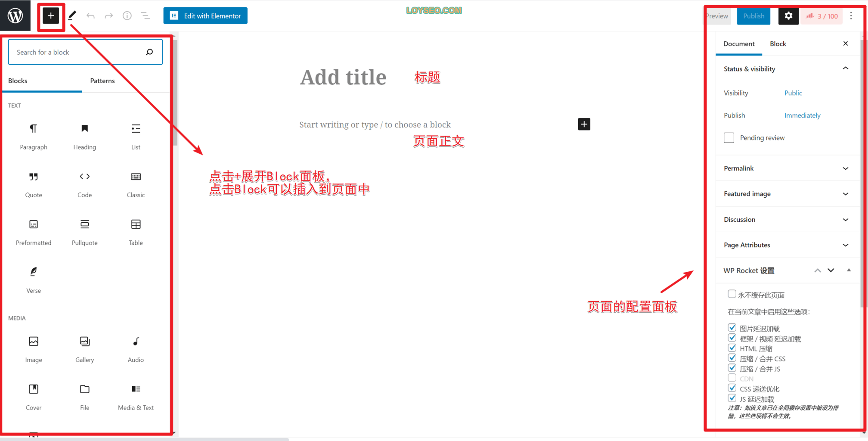Click the Publish button

tap(753, 16)
